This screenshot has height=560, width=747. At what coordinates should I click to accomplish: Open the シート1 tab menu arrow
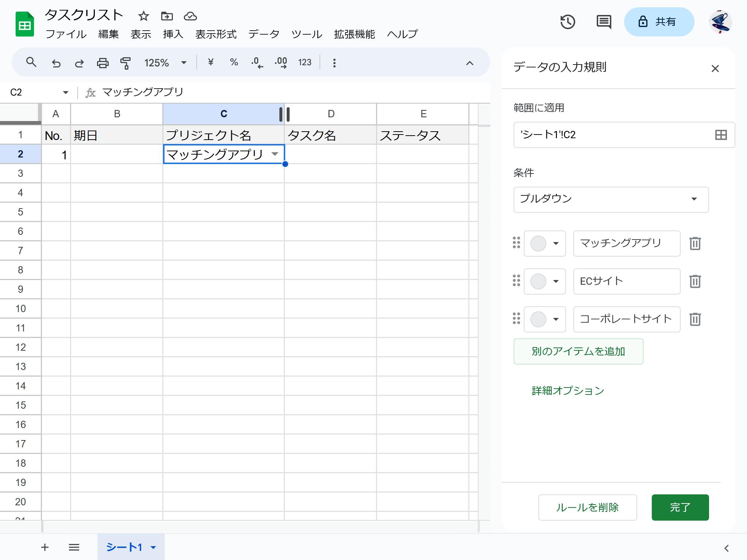153,547
